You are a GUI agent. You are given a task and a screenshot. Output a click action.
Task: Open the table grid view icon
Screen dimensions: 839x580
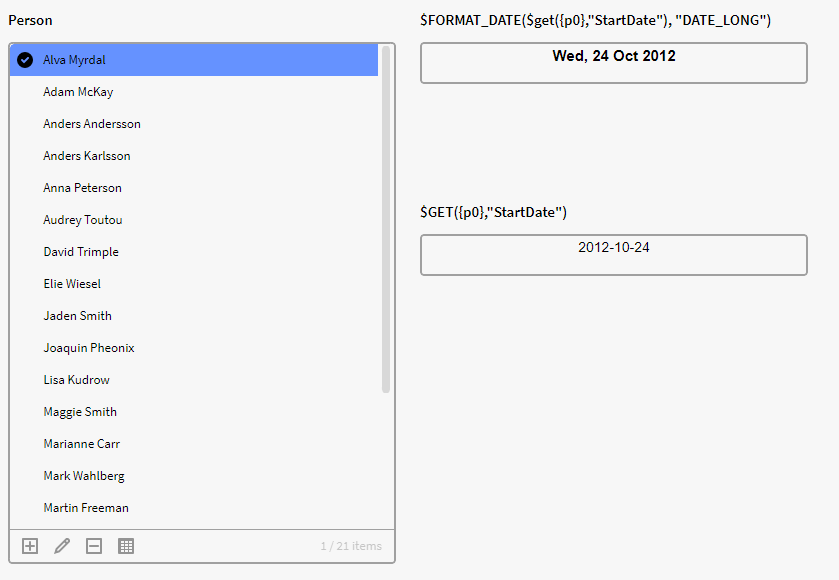(126, 546)
